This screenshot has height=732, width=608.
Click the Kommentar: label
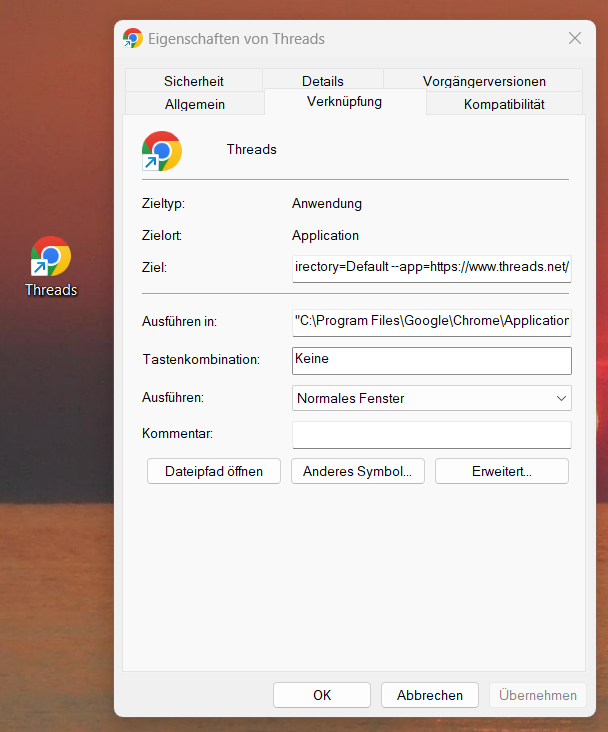tap(177, 433)
